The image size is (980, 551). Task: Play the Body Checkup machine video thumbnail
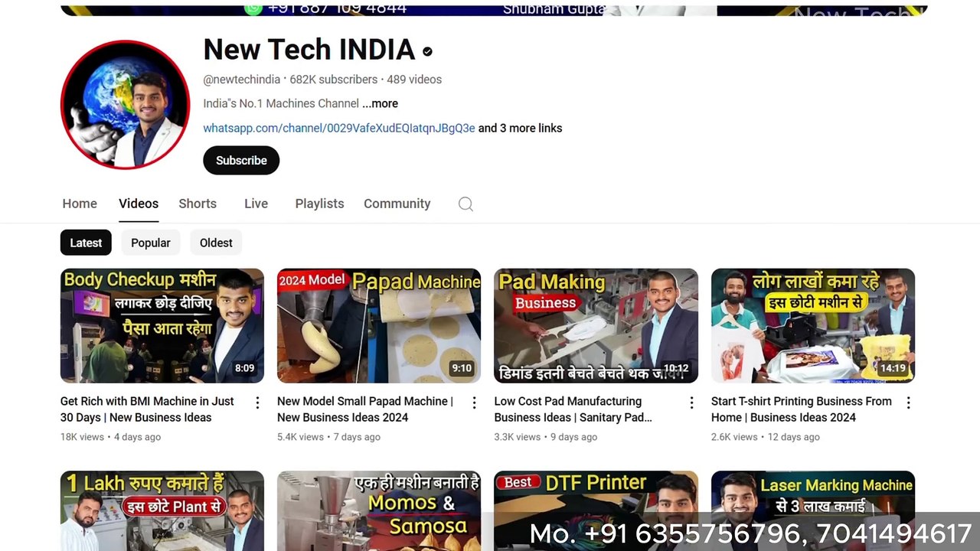click(x=162, y=325)
